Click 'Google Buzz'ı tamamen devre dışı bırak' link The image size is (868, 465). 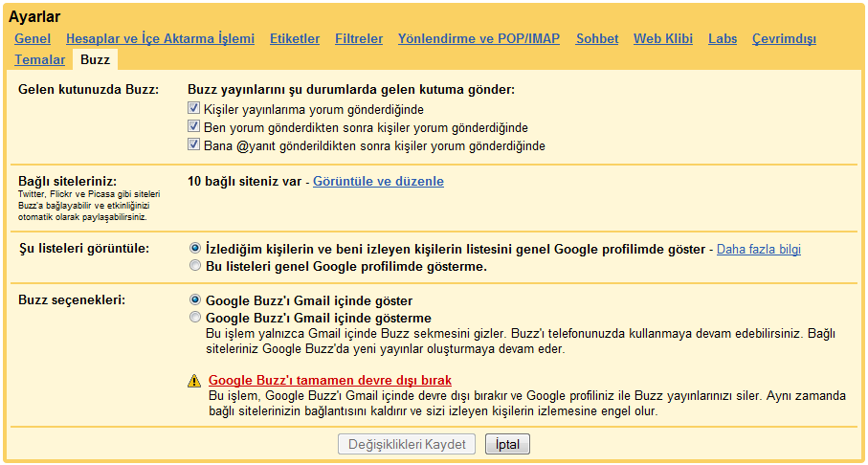(330, 380)
